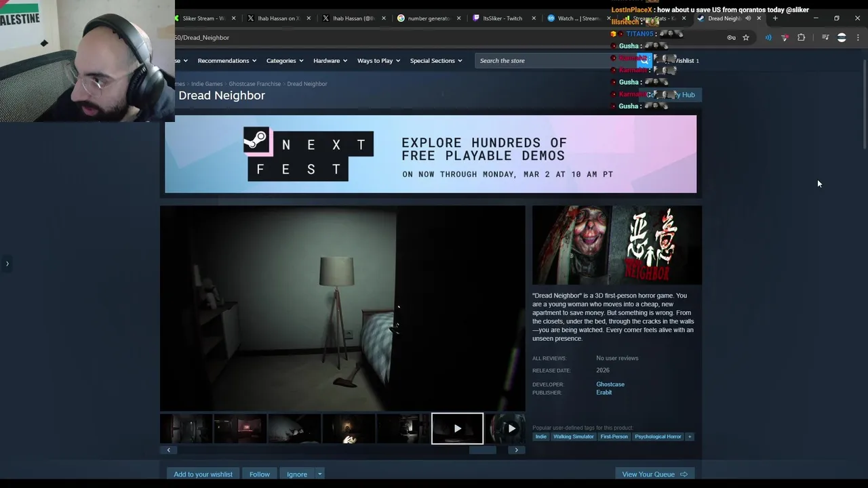Close the ItsSliker - Twitch tab
This screenshot has height=488, width=868.
pos(534,18)
